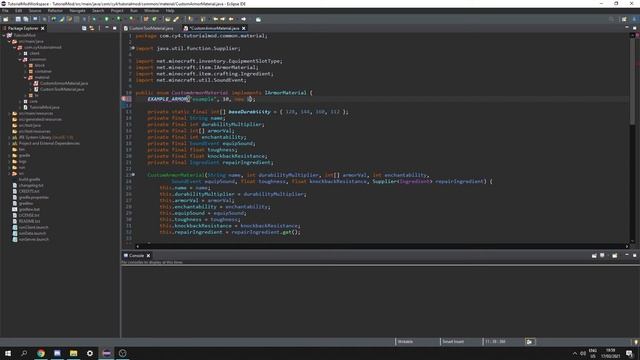This screenshot has height=360, width=640.
Task: Click the Coverage run toolbar icon
Action: [118, 19]
